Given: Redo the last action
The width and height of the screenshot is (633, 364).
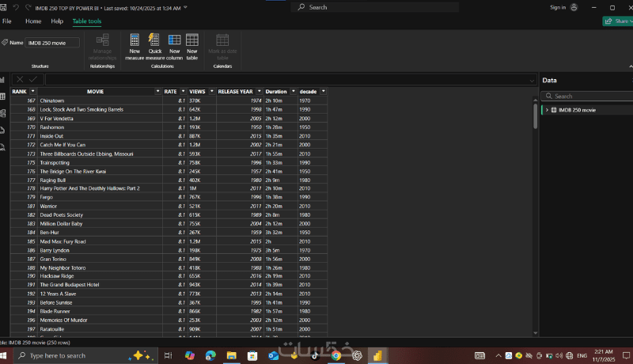Looking at the screenshot, I should point(28,7).
